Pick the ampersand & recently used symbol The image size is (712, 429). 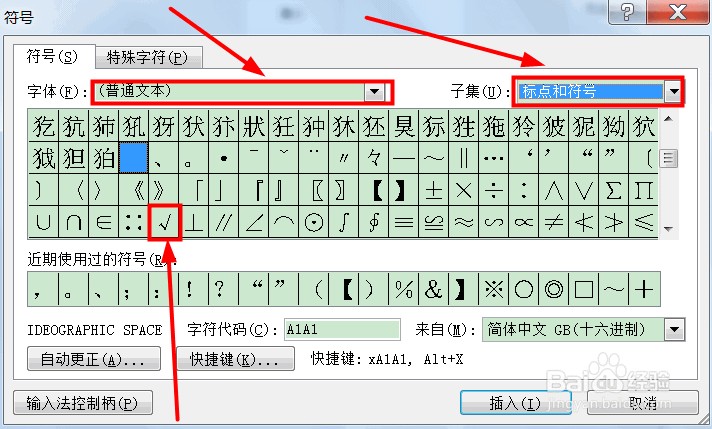pos(434,289)
